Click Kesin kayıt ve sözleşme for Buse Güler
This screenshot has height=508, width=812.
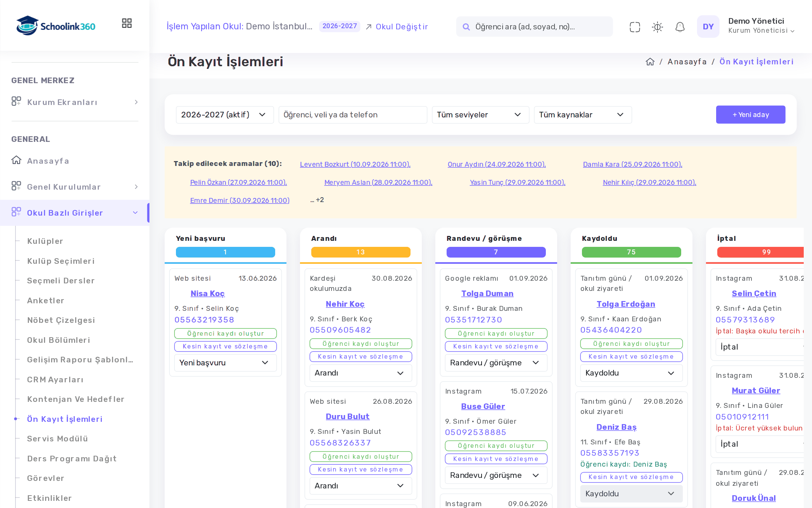496,459
